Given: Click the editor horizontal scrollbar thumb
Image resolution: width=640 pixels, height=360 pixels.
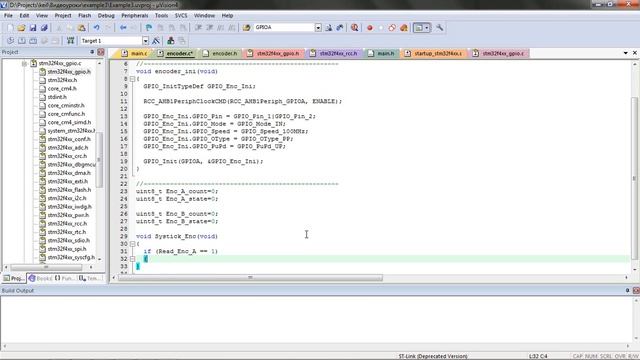Looking at the screenshot, I should click(250, 278).
